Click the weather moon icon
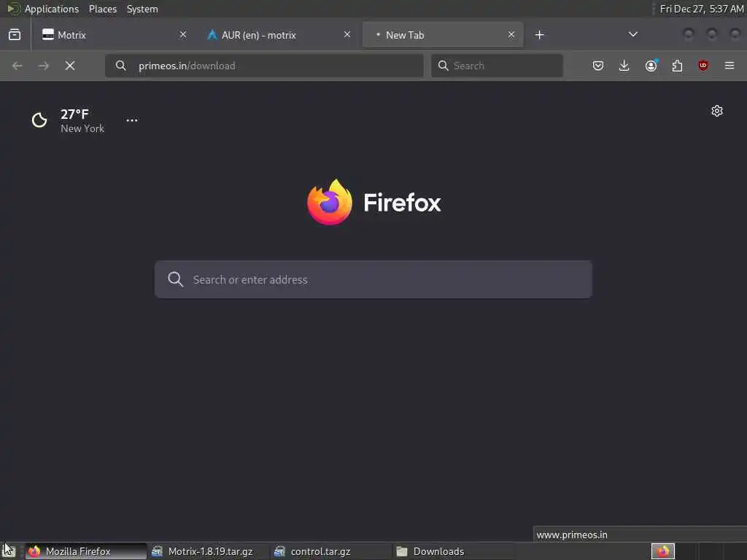 39,120
